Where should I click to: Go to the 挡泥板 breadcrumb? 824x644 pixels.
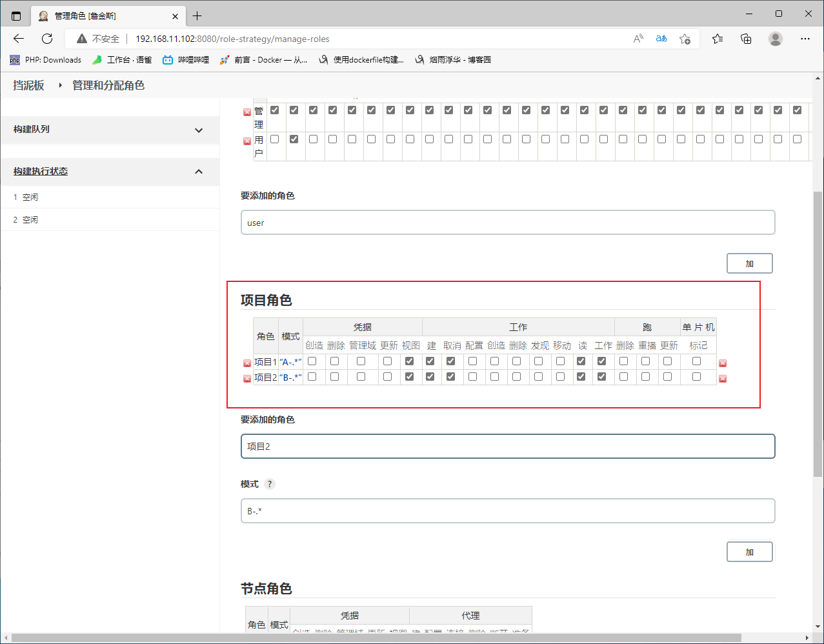tap(28, 85)
